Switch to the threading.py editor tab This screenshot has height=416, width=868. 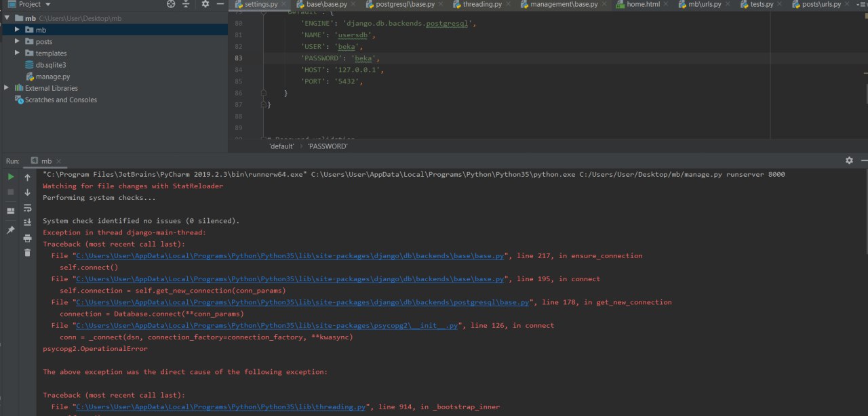click(481, 4)
